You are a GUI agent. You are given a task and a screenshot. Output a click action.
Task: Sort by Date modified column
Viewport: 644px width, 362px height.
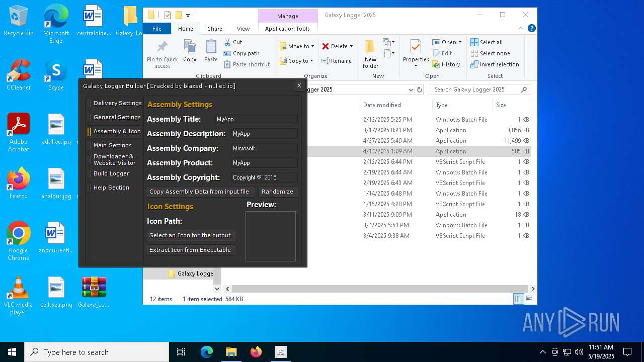tap(396, 105)
